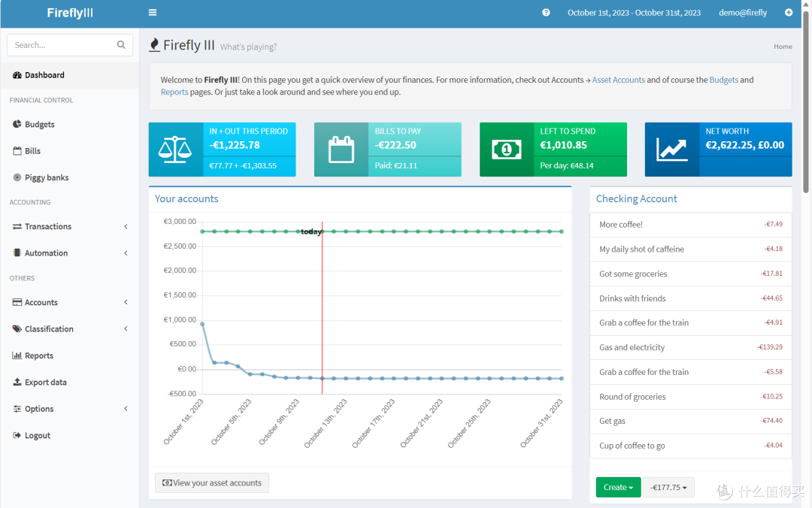Click the balance scale icon tile
The image size is (812, 508).
[175, 150]
